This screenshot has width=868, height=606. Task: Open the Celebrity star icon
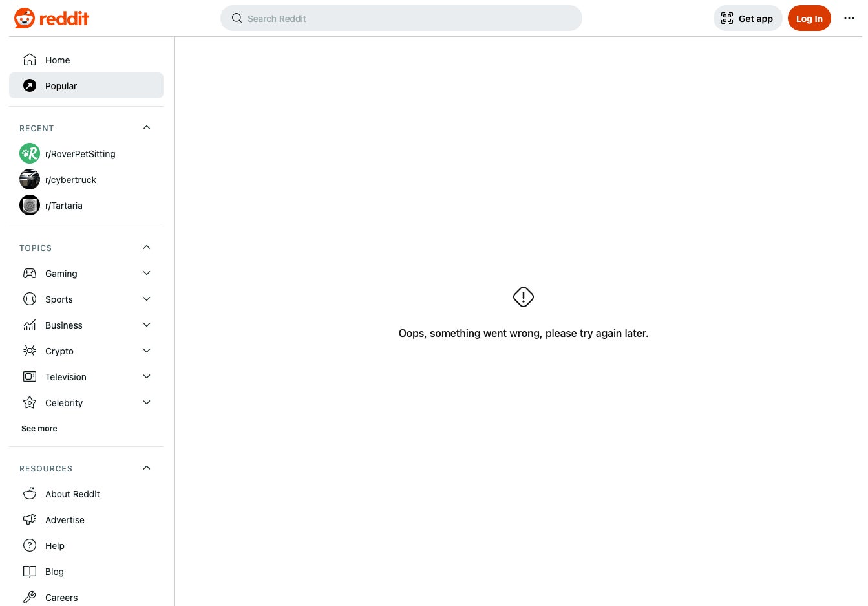coord(30,402)
